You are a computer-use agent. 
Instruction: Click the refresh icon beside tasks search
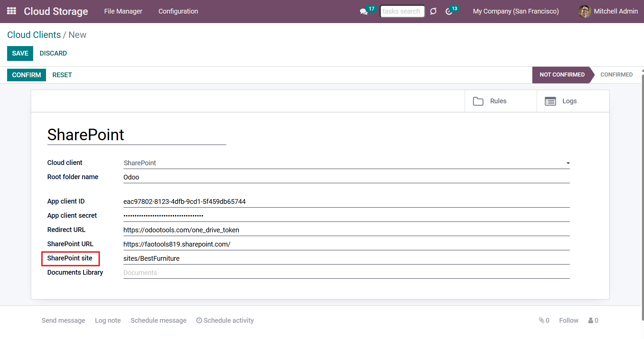(433, 12)
